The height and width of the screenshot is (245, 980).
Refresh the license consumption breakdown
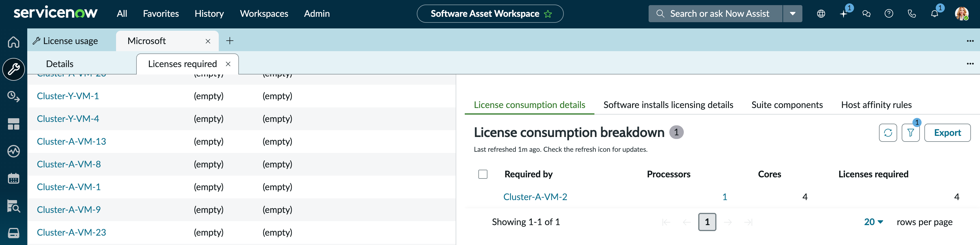click(888, 133)
